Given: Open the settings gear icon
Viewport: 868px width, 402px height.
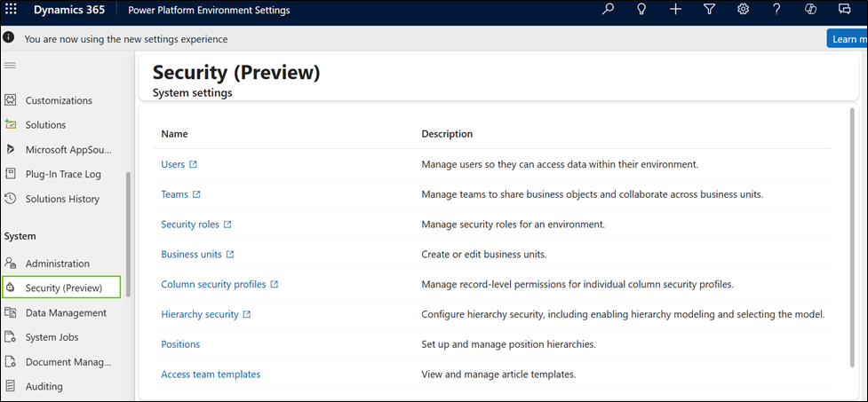Looking at the screenshot, I should (743, 10).
